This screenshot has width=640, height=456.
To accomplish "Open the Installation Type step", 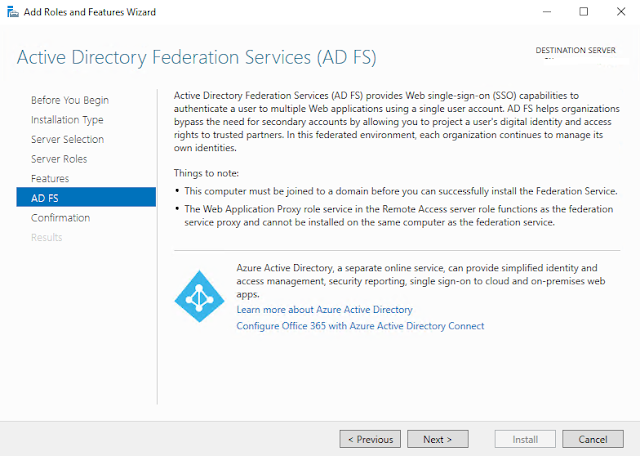I will 67,120.
